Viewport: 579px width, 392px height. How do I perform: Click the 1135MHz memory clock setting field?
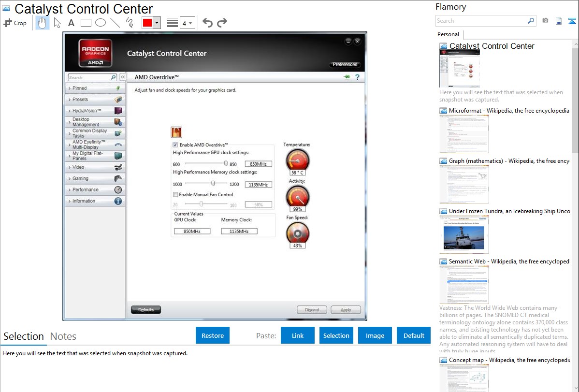(x=258, y=184)
